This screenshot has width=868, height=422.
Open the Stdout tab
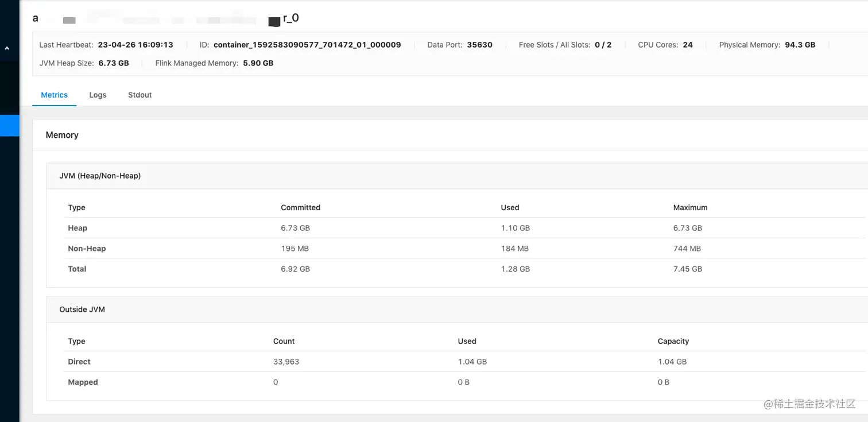point(139,95)
